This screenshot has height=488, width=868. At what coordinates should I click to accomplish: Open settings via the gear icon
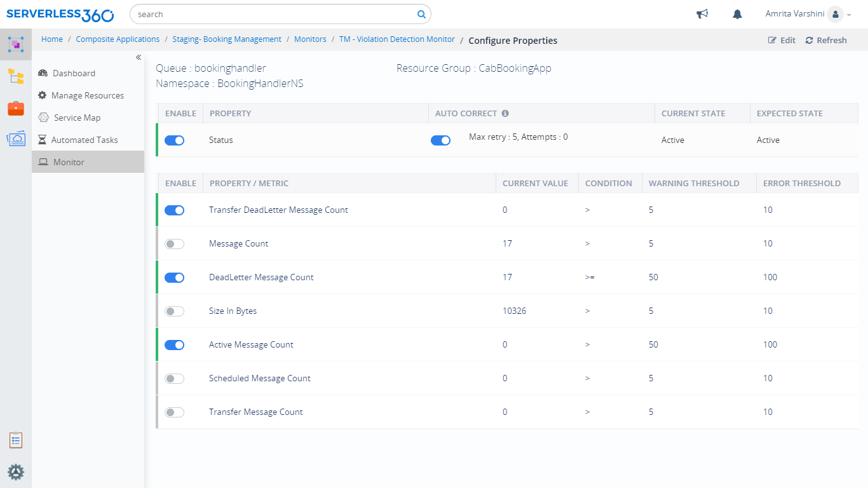(15, 472)
